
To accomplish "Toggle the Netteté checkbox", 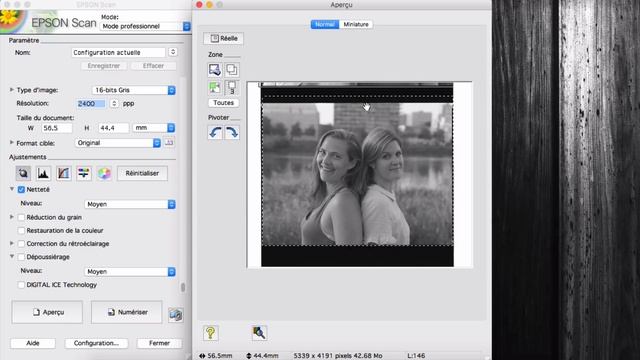I will [21, 189].
